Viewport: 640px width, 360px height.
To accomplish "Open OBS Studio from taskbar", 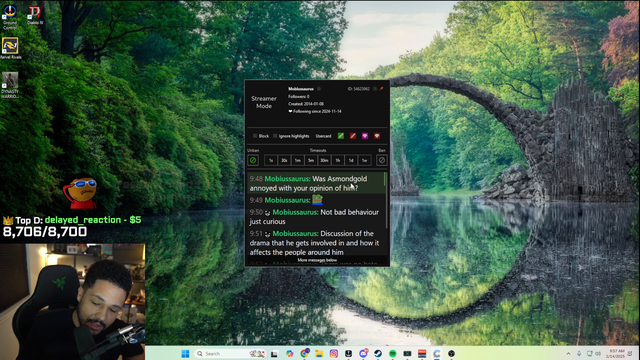I will point(451,353).
